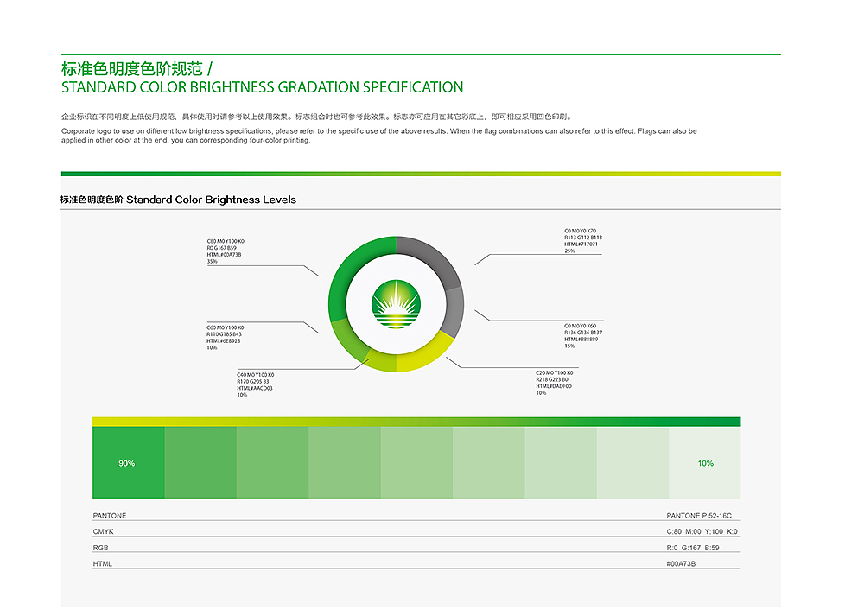Click the value 'R:0 G:167 B:59'
This screenshot has width=864, height=616.
[693, 548]
